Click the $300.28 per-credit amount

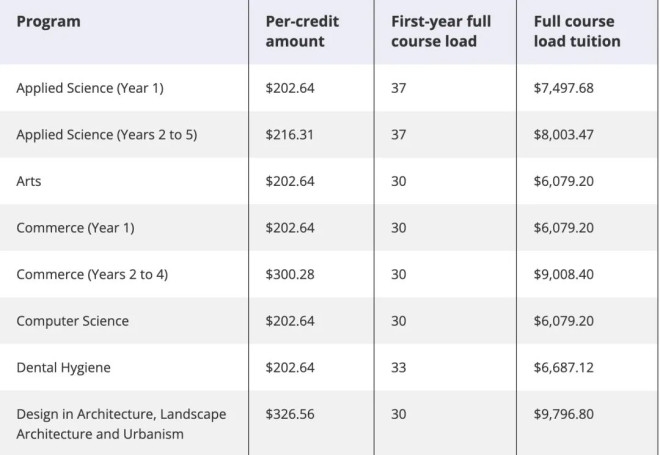pyautogui.click(x=290, y=275)
